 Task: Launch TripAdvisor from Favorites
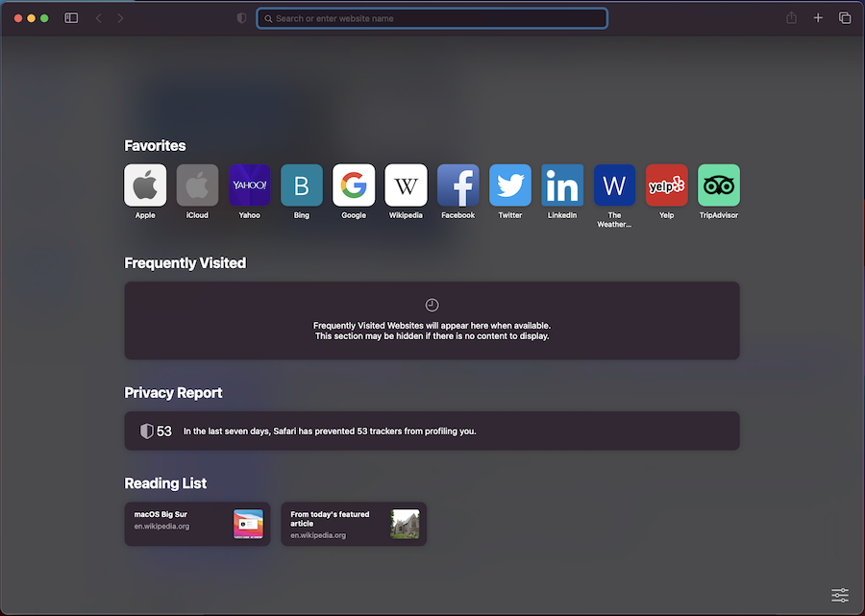click(719, 185)
